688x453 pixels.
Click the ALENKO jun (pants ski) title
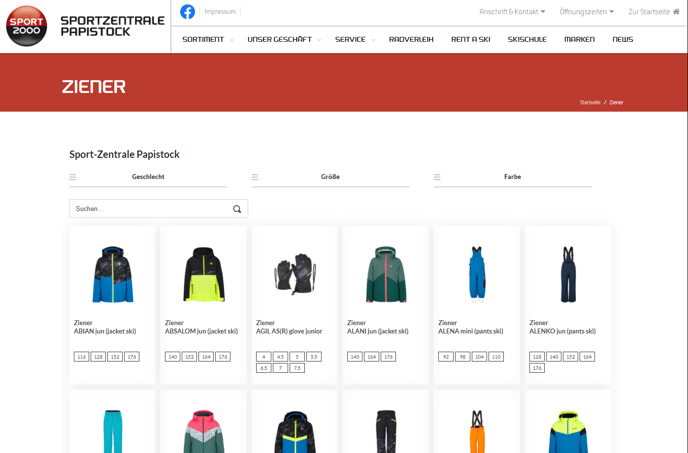(563, 331)
